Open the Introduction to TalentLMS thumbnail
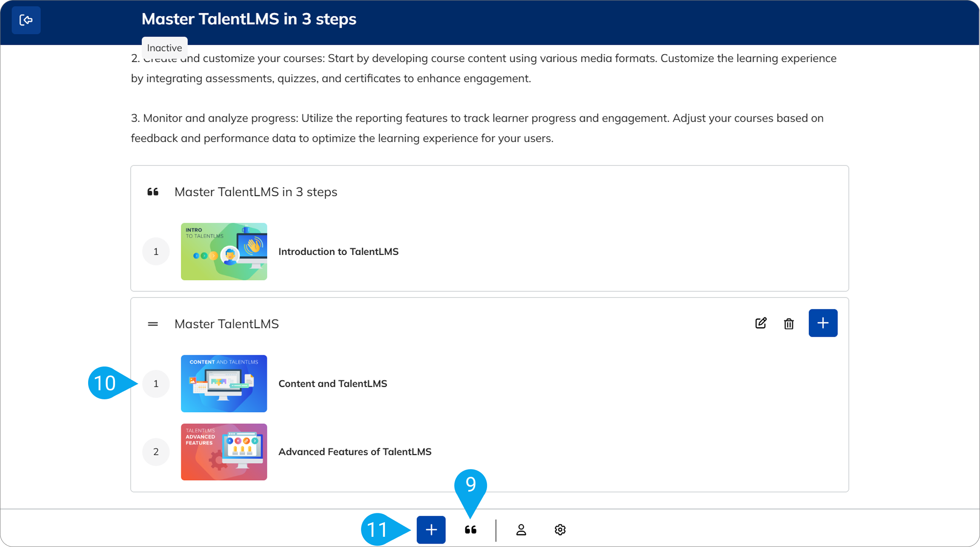Viewport: 980px width, 547px height. pos(224,252)
